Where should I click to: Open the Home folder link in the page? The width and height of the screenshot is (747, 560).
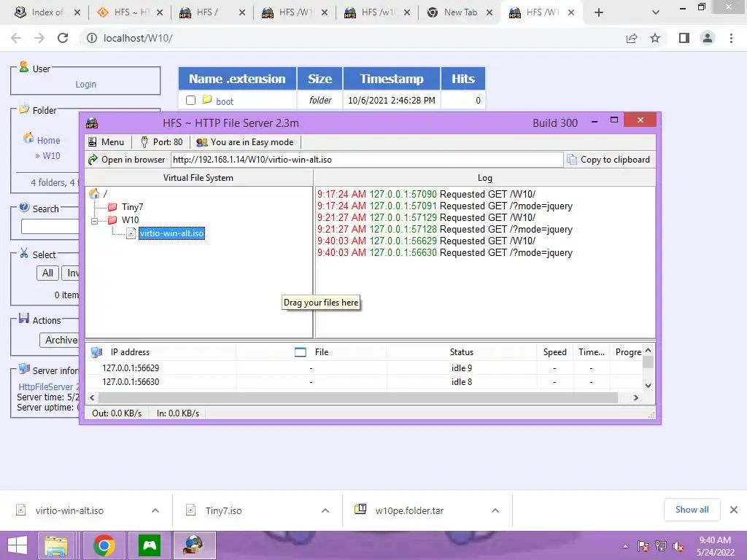[x=49, y=141]
